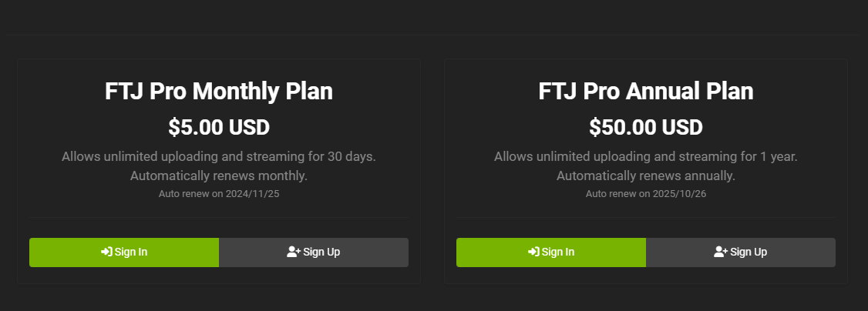Viewport: 868px width, 311px height.
Task: Click the sign-in arrow icon in Monthly Plan
Action: (x=106, y=252)
